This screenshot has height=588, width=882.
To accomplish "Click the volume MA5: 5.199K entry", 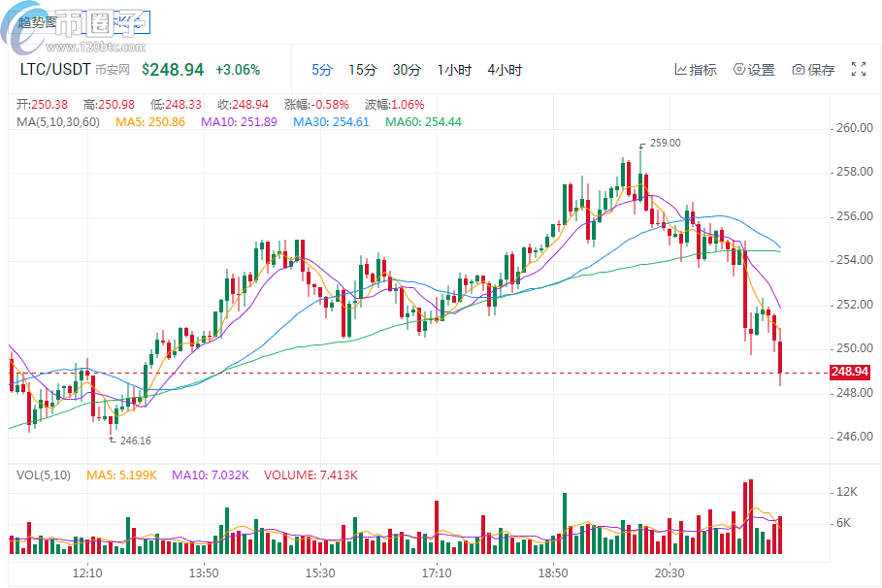I will (121, 475).
